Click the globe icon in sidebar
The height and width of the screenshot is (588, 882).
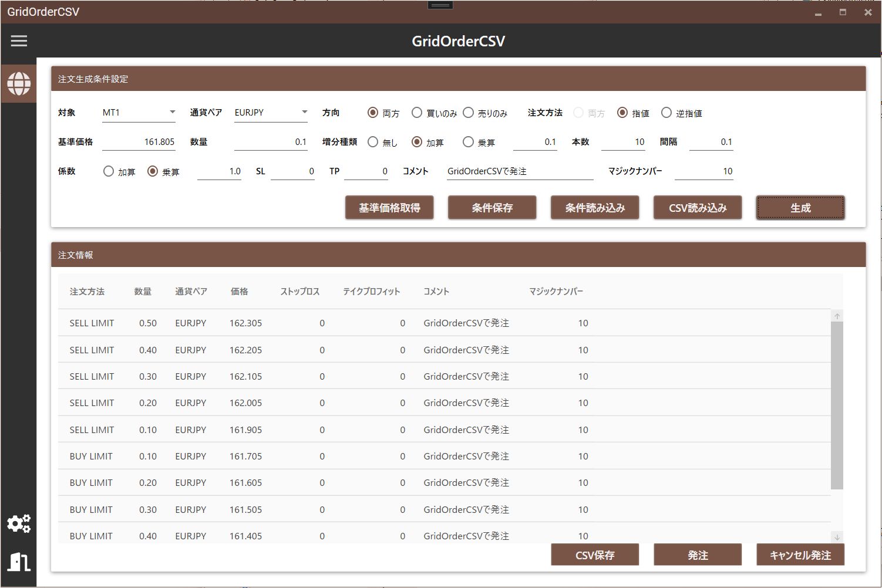(x=19, y=84)
